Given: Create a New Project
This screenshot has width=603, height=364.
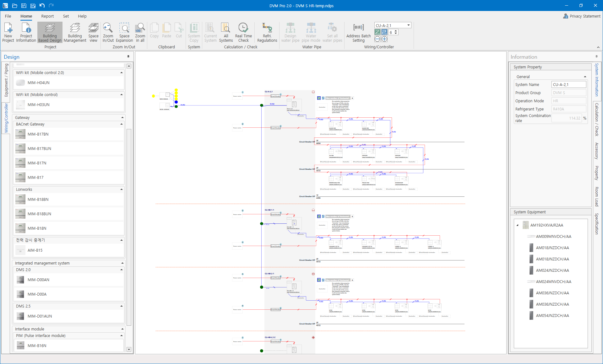Looking at the screenshot, I should (8, 32).
